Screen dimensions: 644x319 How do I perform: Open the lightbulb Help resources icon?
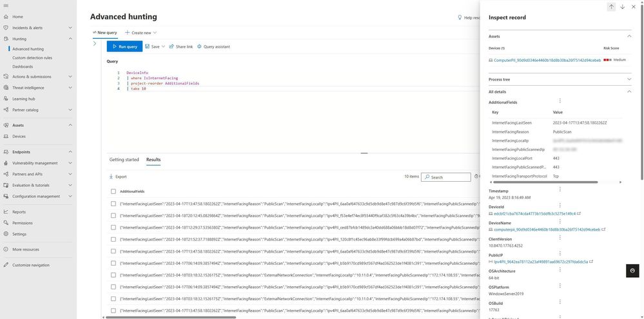[x=460, y=17]
